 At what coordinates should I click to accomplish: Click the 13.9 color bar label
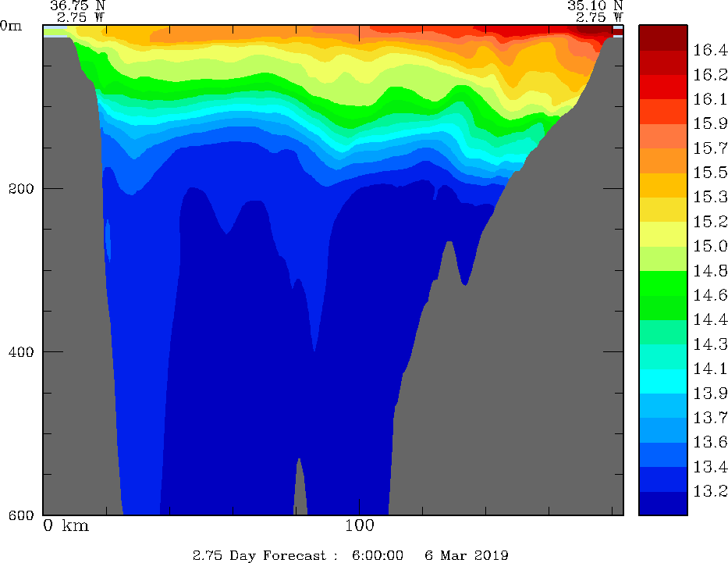click(x=710, y=394)
